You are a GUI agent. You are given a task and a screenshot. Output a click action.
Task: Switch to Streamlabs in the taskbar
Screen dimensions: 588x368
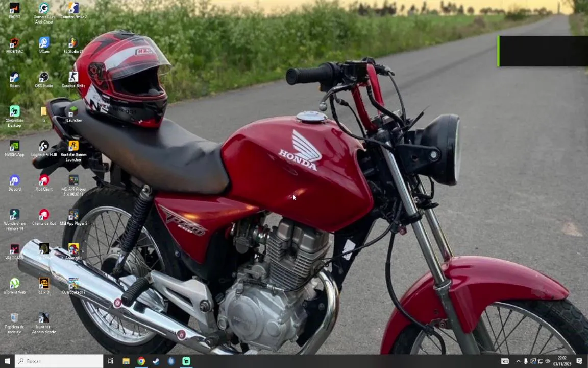click(x=186, y=361)
